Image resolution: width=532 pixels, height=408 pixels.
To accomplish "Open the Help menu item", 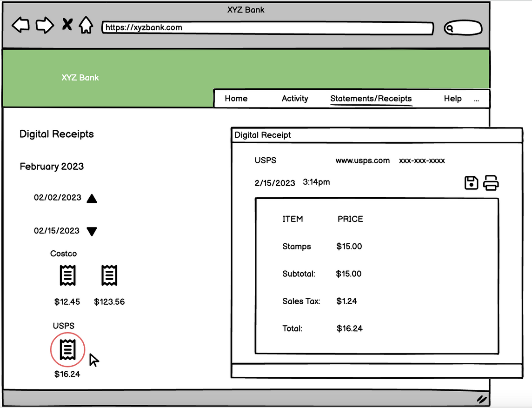I will tap(452, 99).
